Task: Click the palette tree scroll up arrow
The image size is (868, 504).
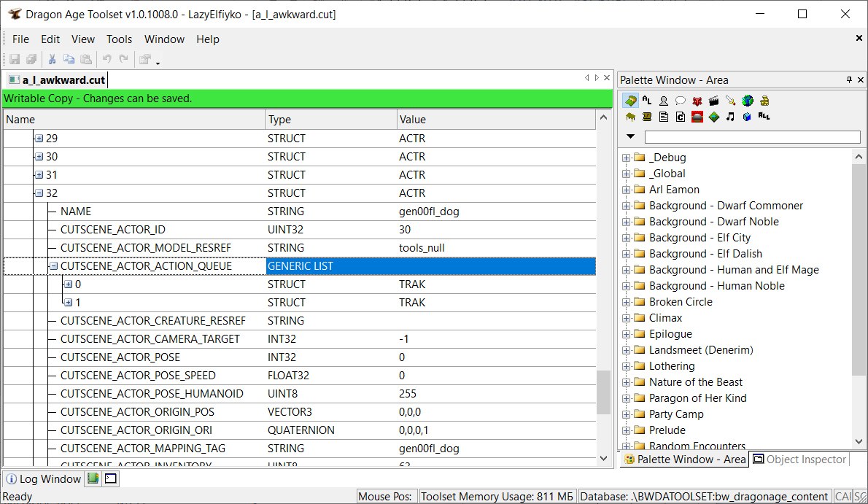Action: 859,157
